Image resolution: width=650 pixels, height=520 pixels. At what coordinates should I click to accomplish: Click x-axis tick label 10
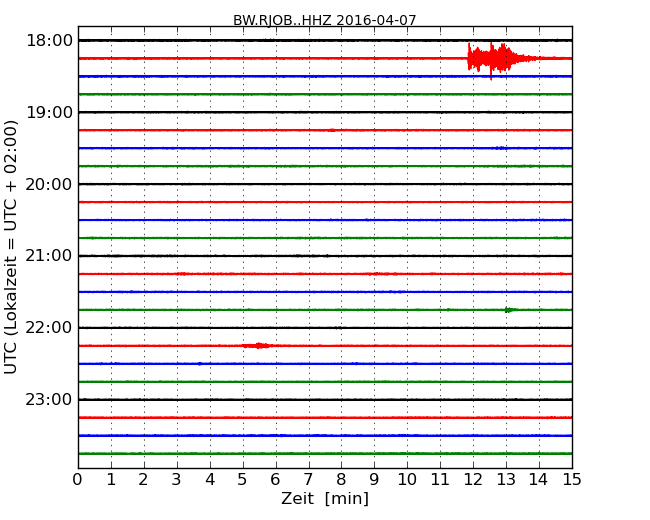407,480
